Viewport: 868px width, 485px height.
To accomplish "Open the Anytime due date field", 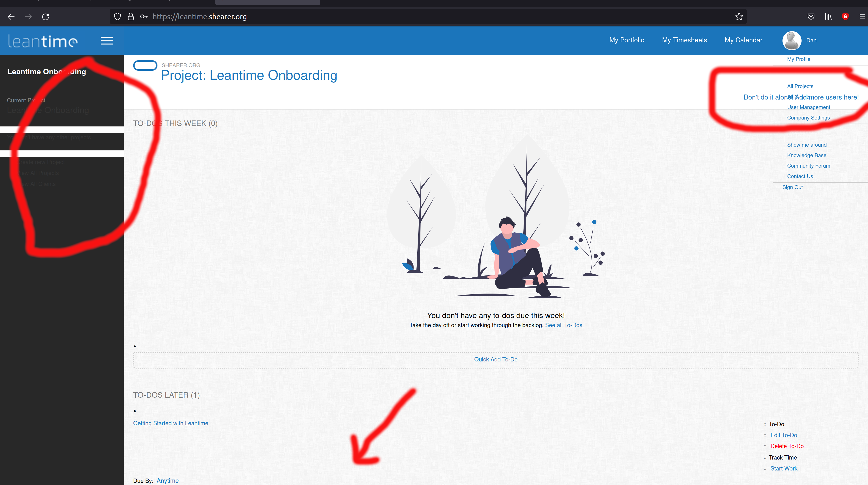I will (x=167, y=481).
